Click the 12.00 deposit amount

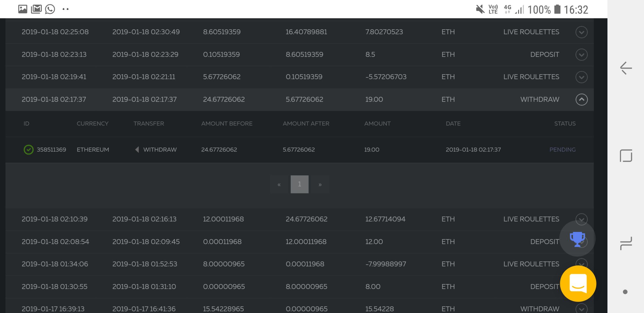coord(374,242)
